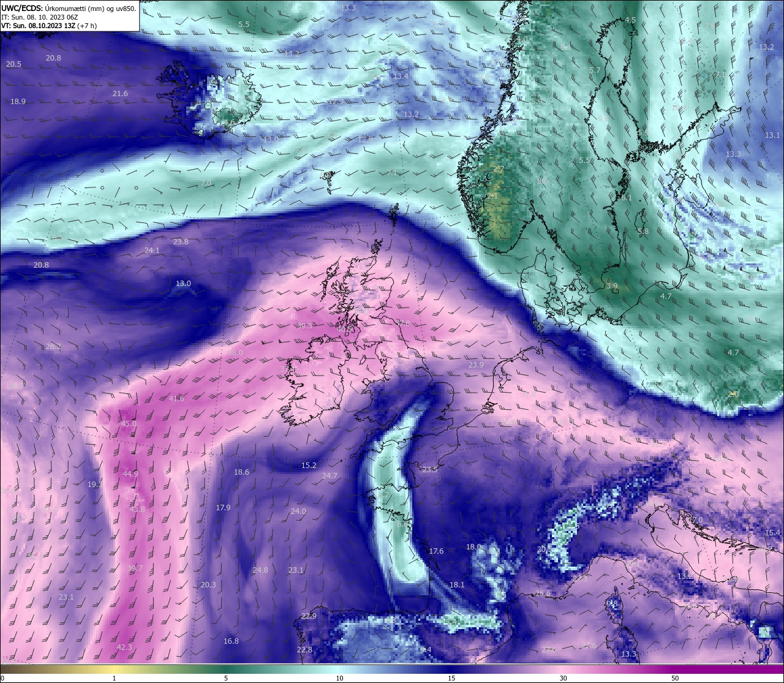Click the 44.9 value on the map
Screen dimensions: 784x683
pos(130,474)
